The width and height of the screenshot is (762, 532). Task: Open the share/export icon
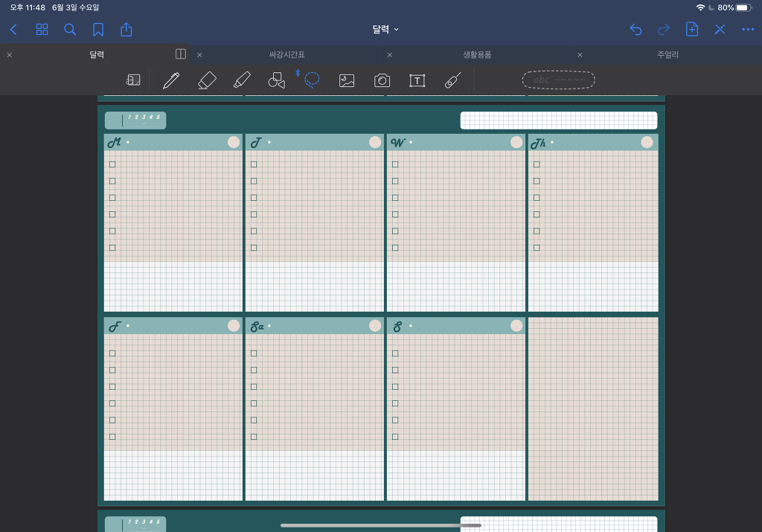point(127,29)
